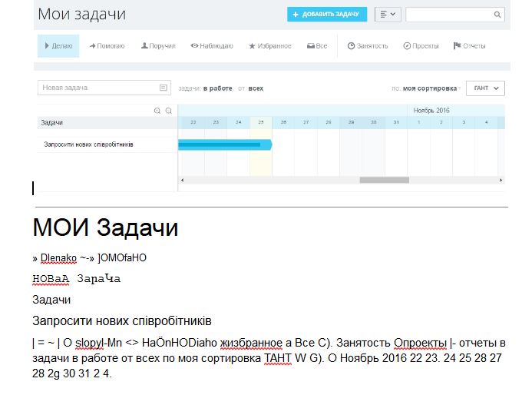The width and height of the screenshot is (532, 395).
Task: Click the search magnifier icon
Action: click(497, 15)
